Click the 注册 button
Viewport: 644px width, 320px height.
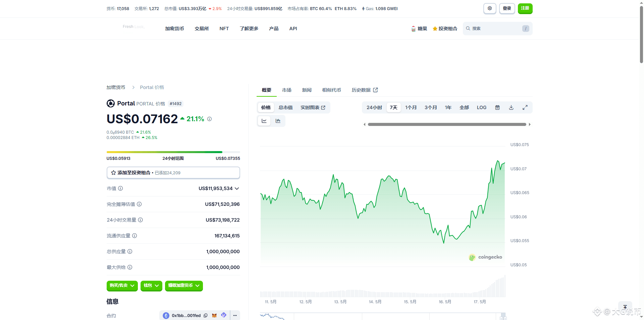pyautogui.click(x=525, y=8)
